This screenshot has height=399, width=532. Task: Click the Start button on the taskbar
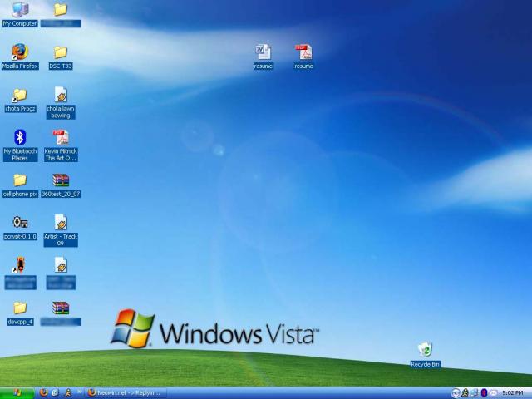pyautogui.click(x=17, y=393)
